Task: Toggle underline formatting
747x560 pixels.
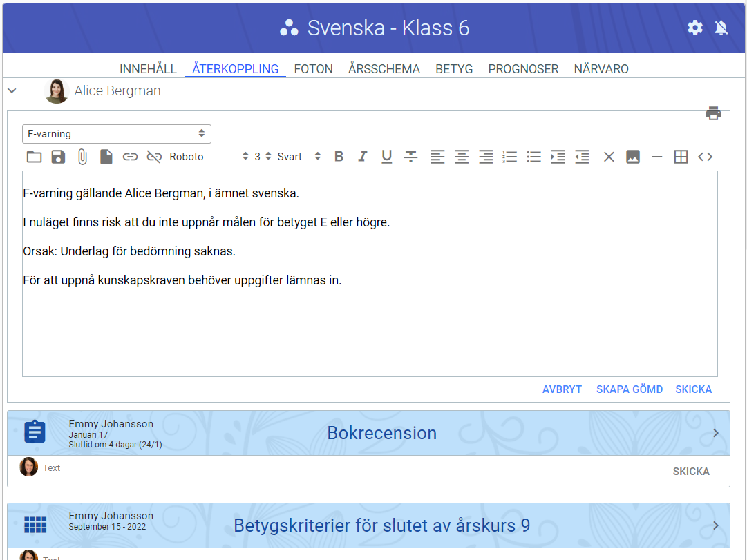Action: (386, 157)
